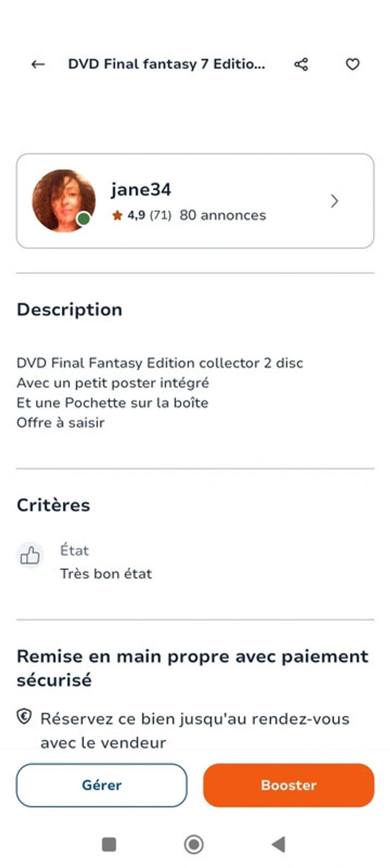390x868 pixels.
Task: Select the Très bon état condition value
Action: [x=106, y=573]
